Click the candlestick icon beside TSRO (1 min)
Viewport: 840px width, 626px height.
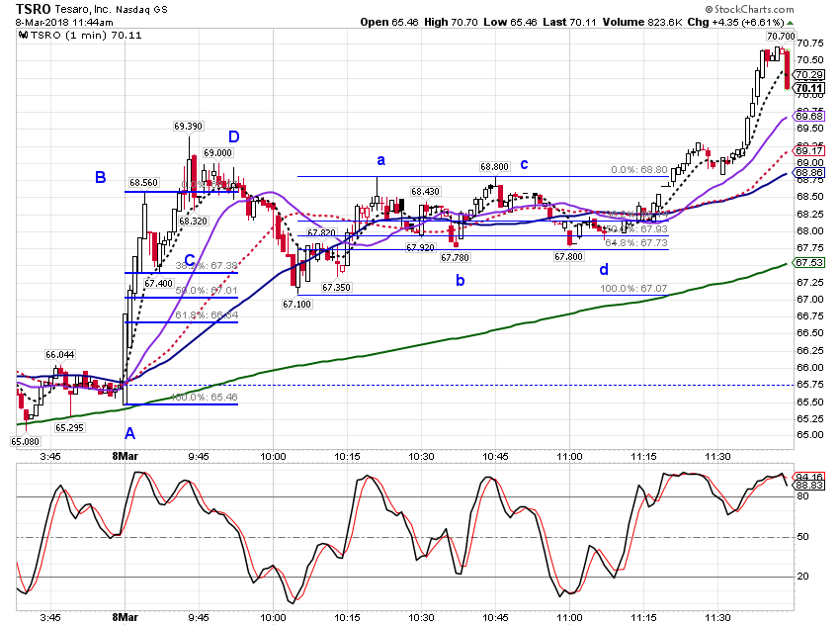(x=23, y=36)
